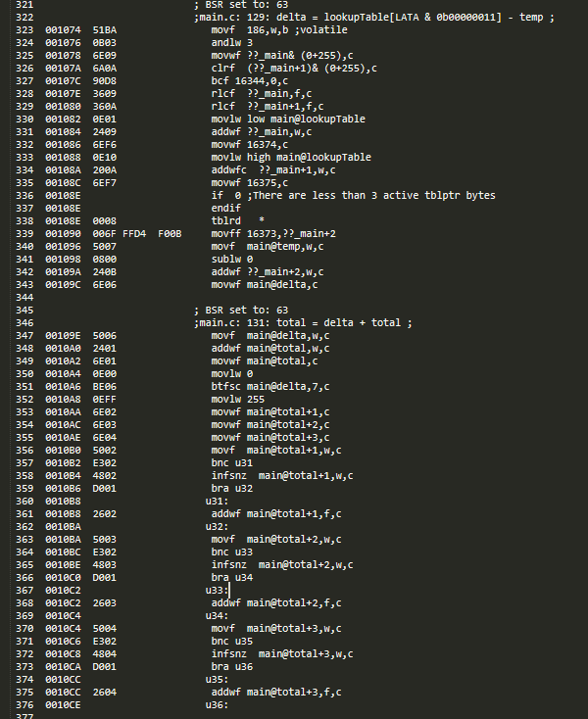Image resolution: width=588 pixels, height=719 pixels.
Task: Click opcode 51BA on line 323
Action: tap(105, 29)
